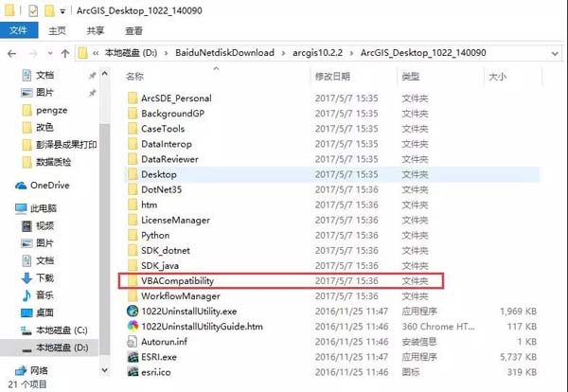Viewport: 568px width, 392px height.
Task: Click the Properties checkmark icon in title bar
Action: (x=33, y=10)
